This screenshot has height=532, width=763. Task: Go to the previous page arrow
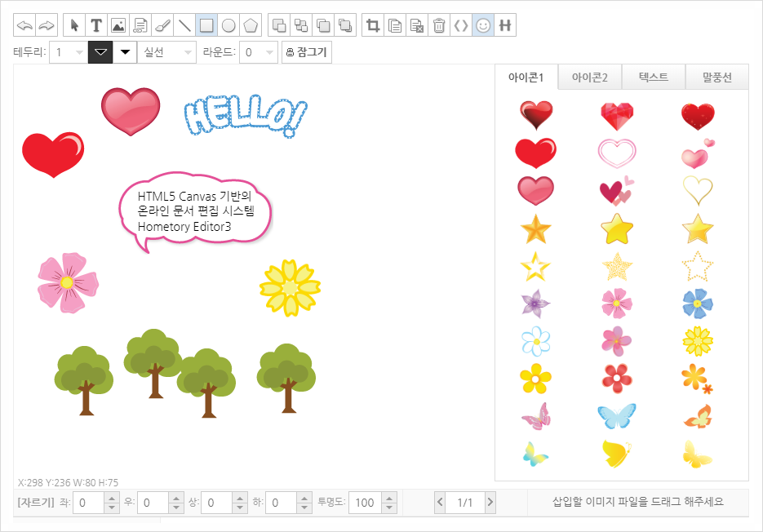pos(440,503)
